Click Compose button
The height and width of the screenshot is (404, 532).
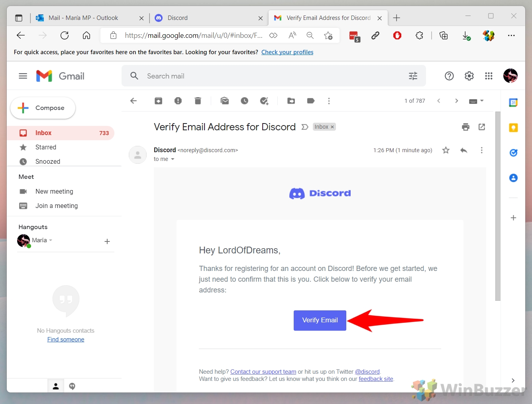(43, 108)
